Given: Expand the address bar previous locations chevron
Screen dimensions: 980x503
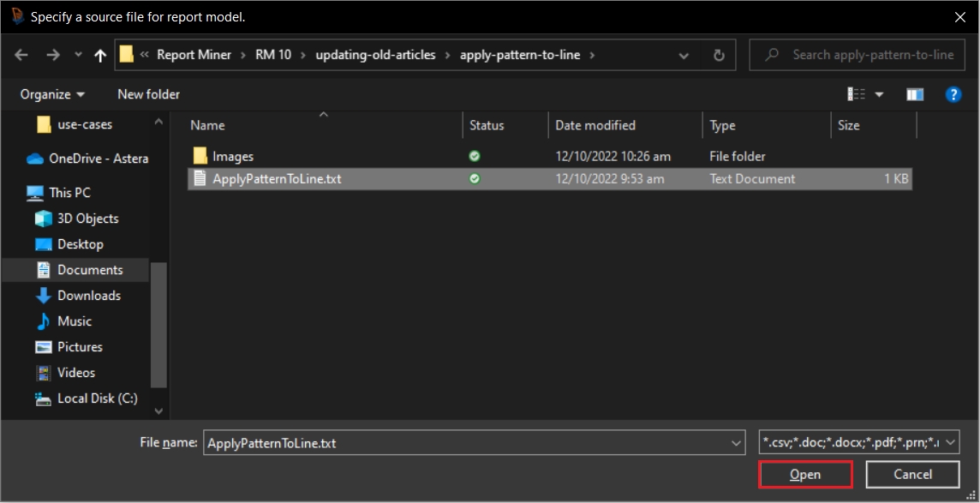Looking at the screenshot, I should click(x=684, y=55).
